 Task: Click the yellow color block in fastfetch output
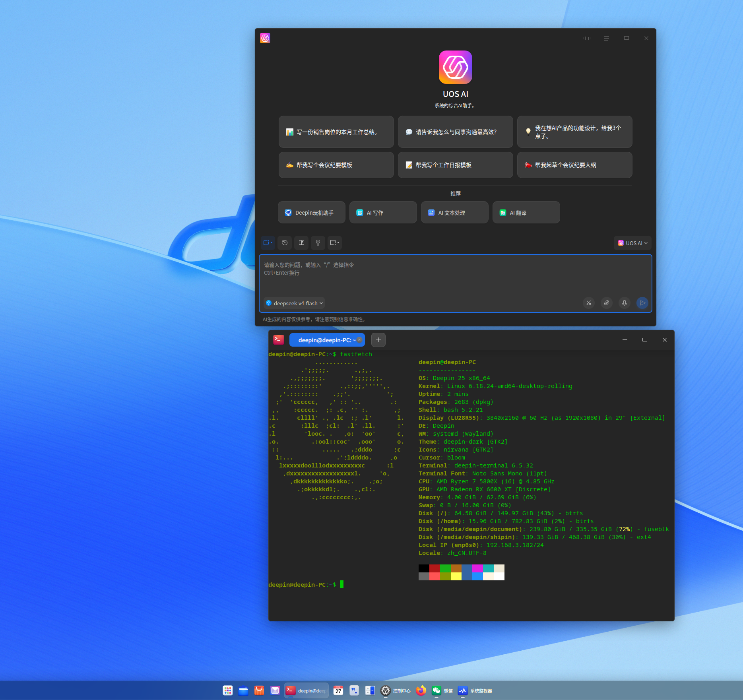[456, 576]
